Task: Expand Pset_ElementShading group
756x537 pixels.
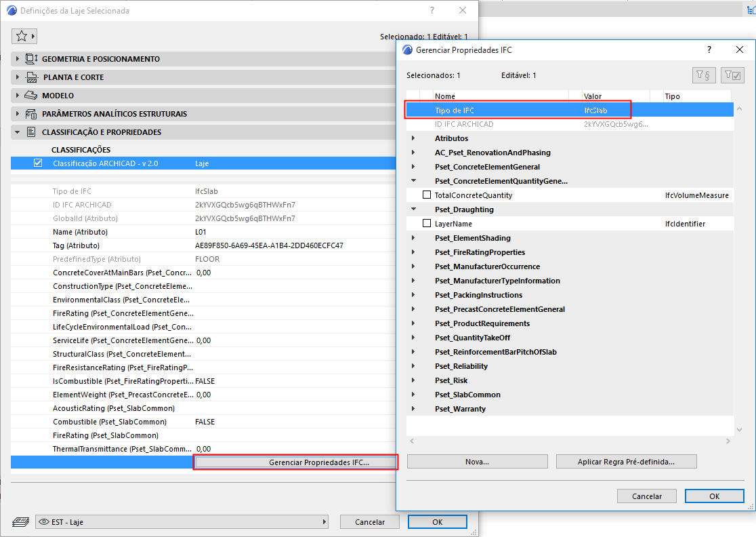Action: pos(413,238)
